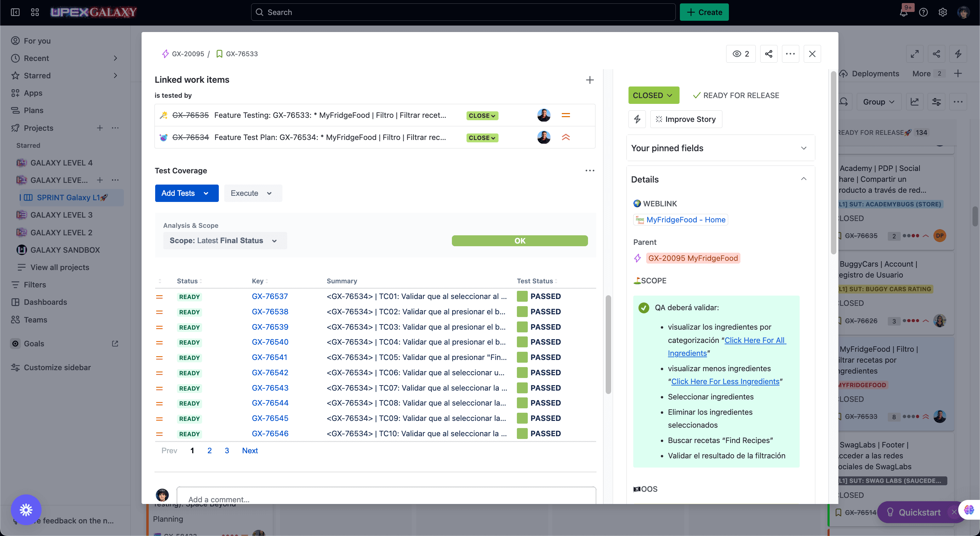Open Test Coverage more options menu
This screenshot has width=980, height=536.
coord(589,171)
